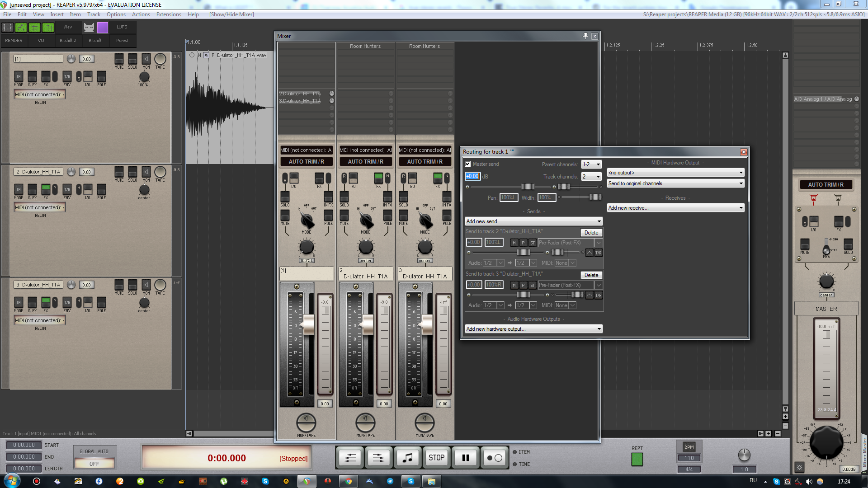Open the Insert menu

[57, 14]
